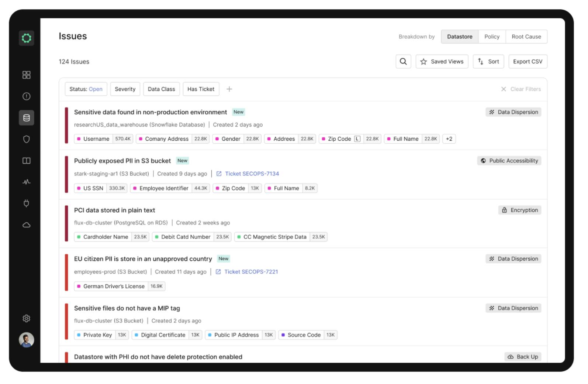Image resolution: width=588 pixels, height=384 pixels.
Task: Add a filter with the plus icon
Action: (229, 89)
